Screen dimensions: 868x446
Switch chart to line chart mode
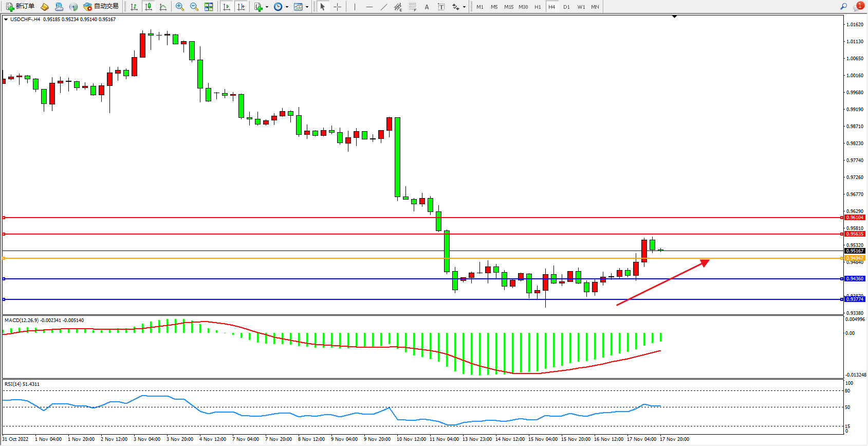tap(163, 7)
